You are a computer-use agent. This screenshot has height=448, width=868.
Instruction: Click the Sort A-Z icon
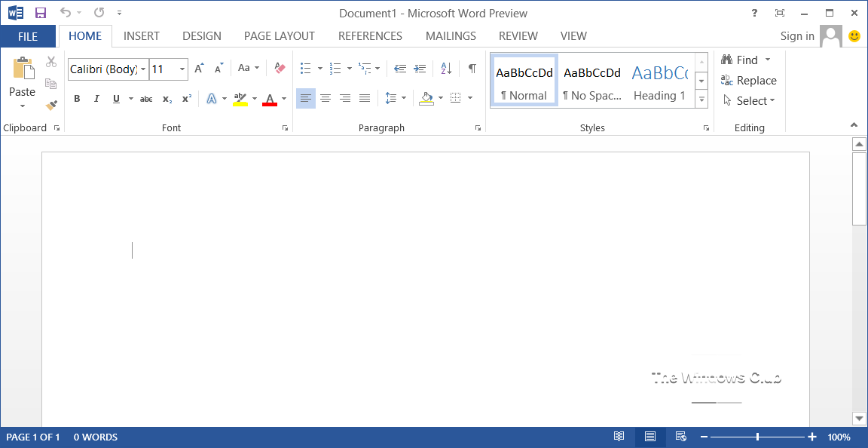coord(446,69)
